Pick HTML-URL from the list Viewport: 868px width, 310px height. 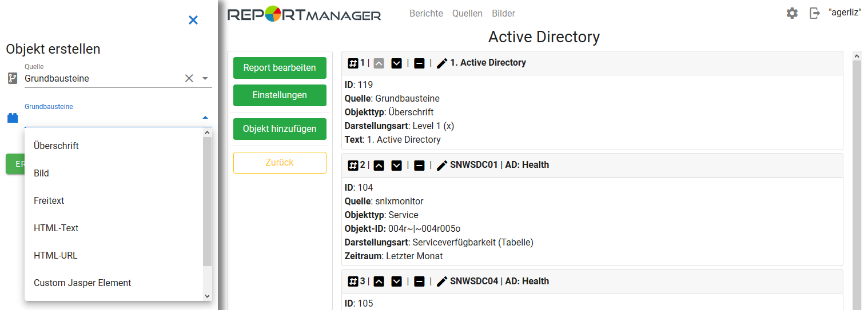pyautogui.click(x=114, y=255)
